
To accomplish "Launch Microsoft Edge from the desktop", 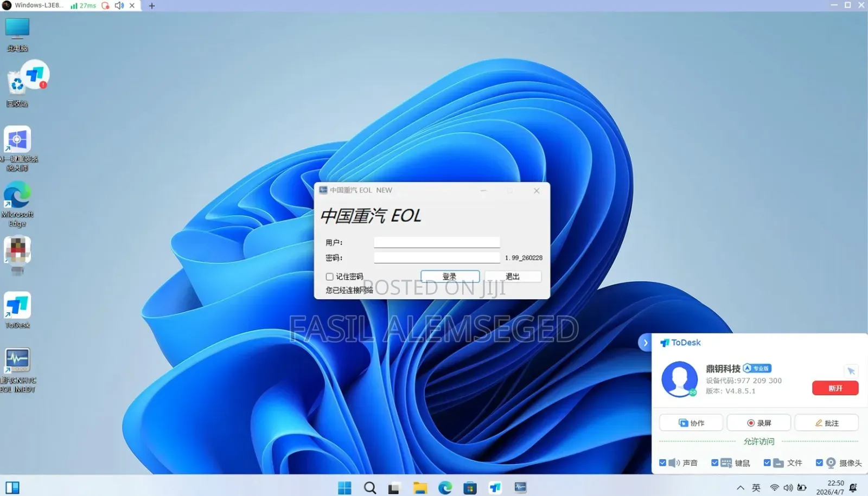I will click(x=17, y=204).
